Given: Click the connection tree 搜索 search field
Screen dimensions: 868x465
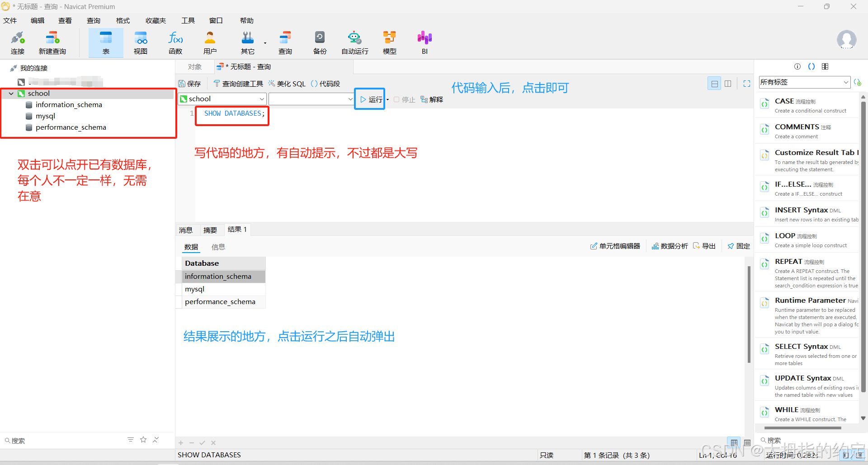Looking at the screenshot, I should [x=63, y=441].
